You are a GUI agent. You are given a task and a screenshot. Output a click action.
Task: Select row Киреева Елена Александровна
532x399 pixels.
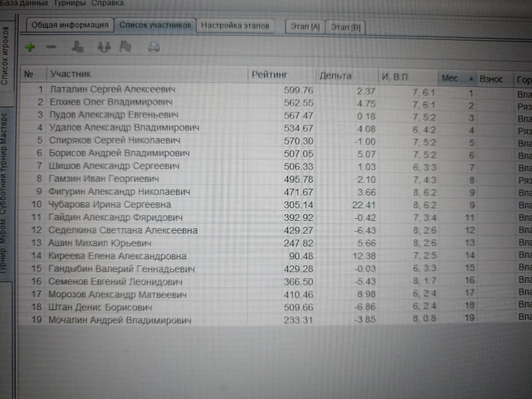pyautogui.click(x=275, y=255)
